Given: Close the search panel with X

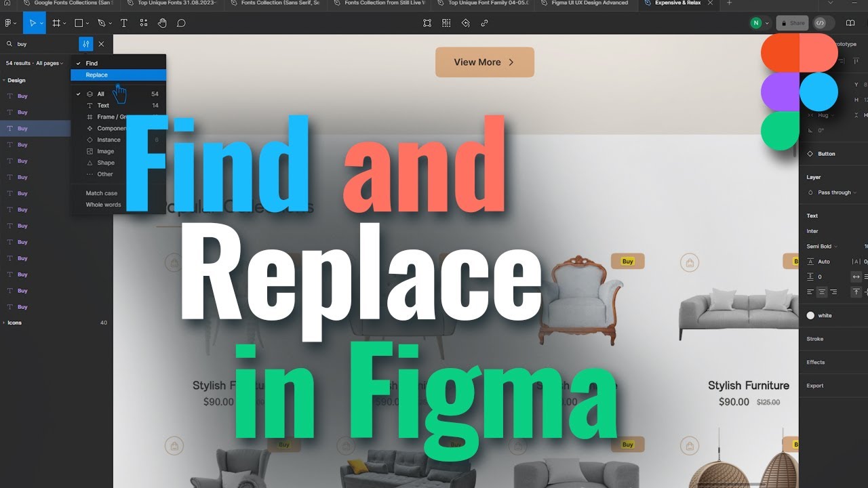Looking at the screenshot, I should click(x=101, y=44).
